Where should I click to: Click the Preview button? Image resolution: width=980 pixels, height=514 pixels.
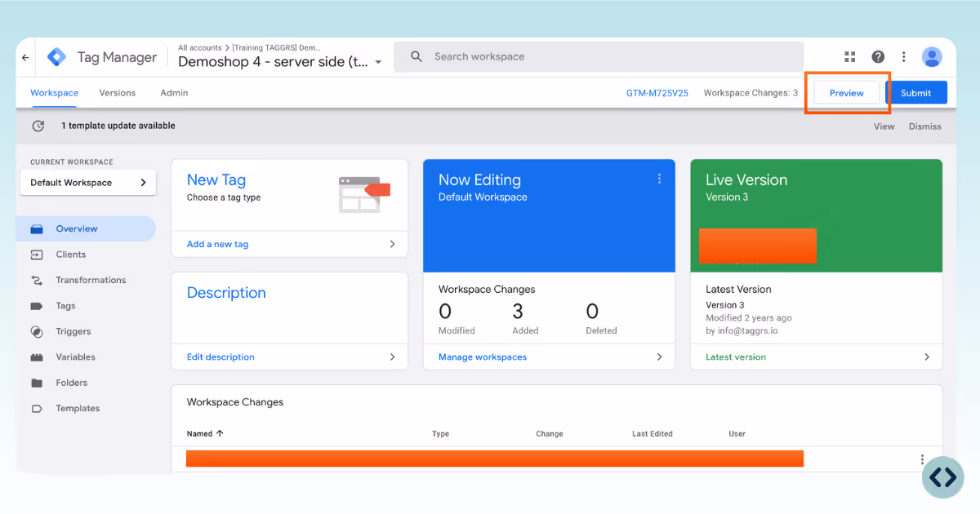[x=847, y=93]
